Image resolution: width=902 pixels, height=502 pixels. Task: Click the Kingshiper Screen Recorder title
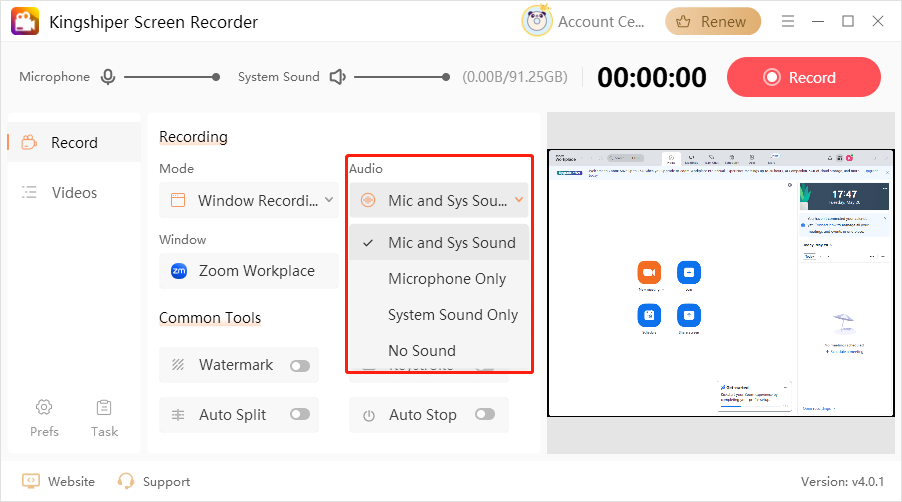(x=154, y=22)
